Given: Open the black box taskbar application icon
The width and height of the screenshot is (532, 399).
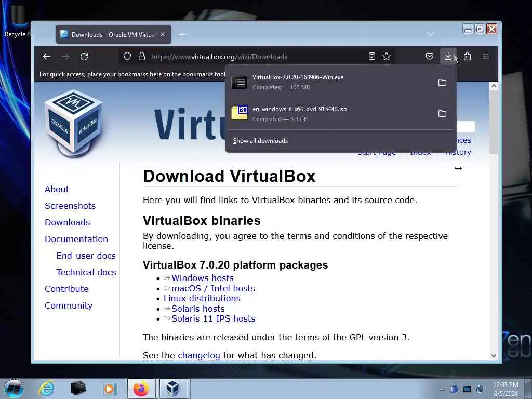Looking at the screenshot, I should pos(78,389).
